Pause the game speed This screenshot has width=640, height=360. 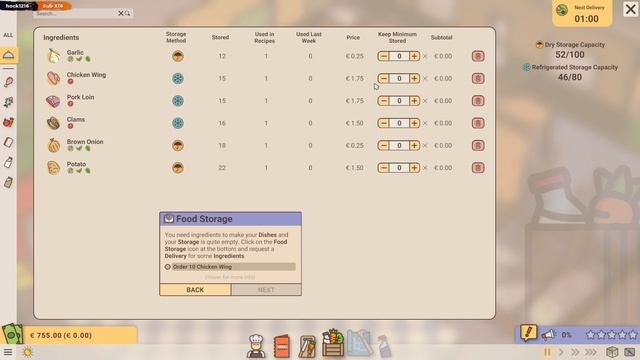coord(547,352)
